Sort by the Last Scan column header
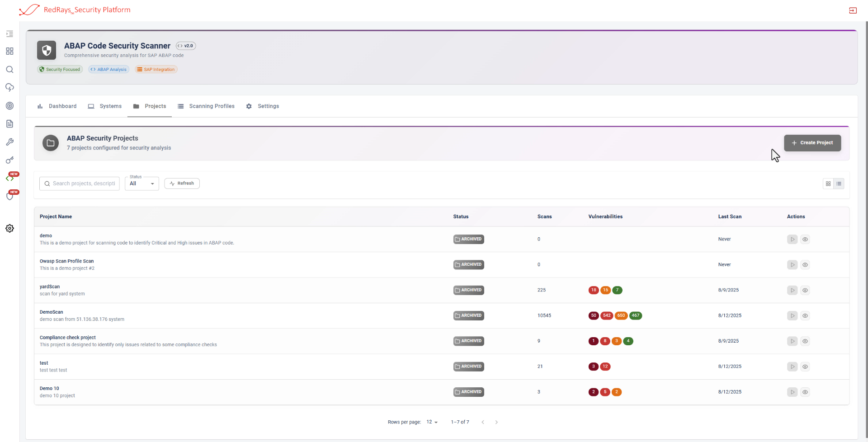 (x=730, y=216)
